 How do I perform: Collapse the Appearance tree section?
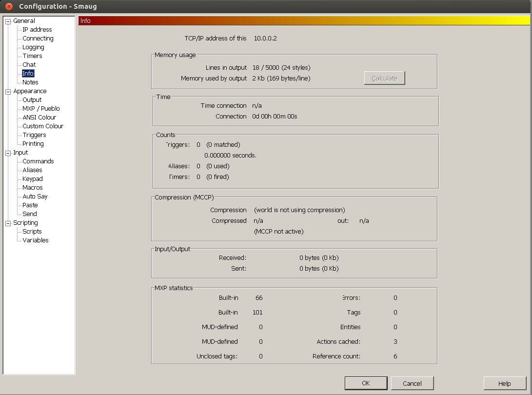click(x=8, y=92)
